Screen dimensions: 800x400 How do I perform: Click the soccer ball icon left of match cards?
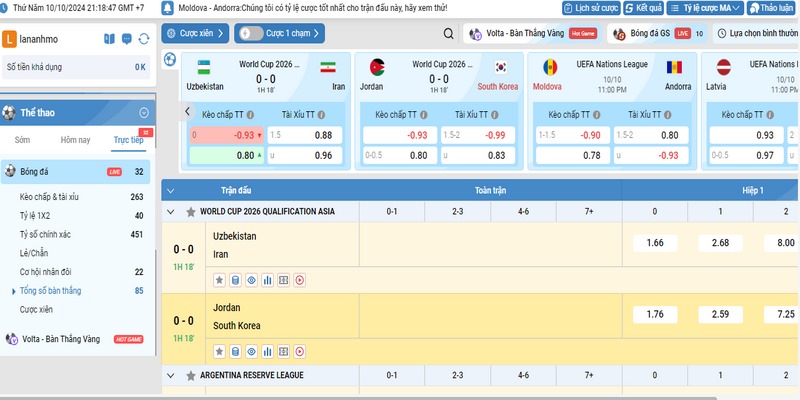coord(170,60)
